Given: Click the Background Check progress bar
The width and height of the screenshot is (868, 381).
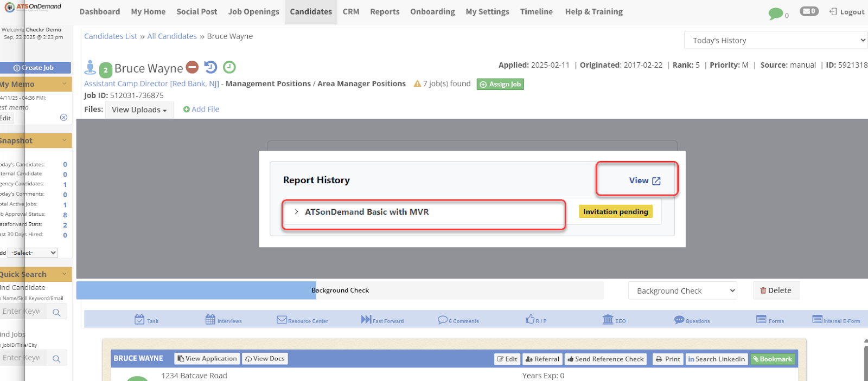Looking at the screenshot, I should [x=340, y=290].
